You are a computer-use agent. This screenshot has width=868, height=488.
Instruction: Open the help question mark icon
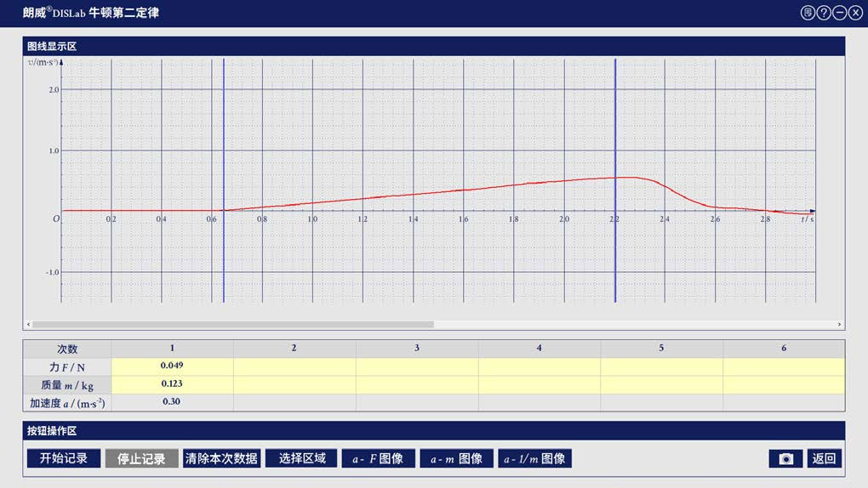point(824,13)
